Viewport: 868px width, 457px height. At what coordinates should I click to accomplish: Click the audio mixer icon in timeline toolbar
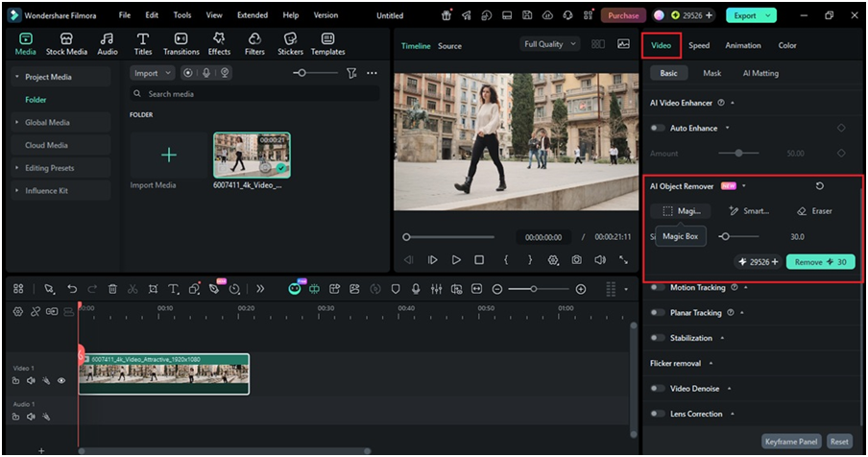(x=436, y=289)
